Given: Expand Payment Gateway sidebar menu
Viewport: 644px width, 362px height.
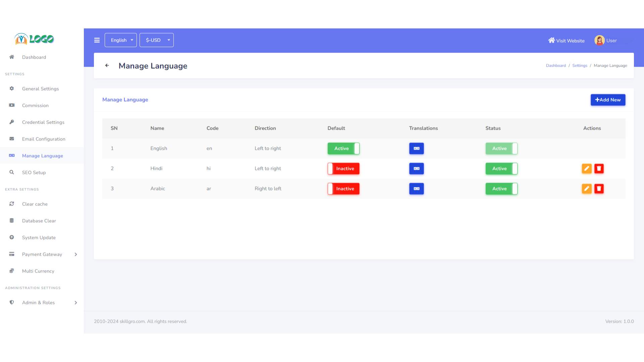Looking at the screenshot, I should coord(42,254).
